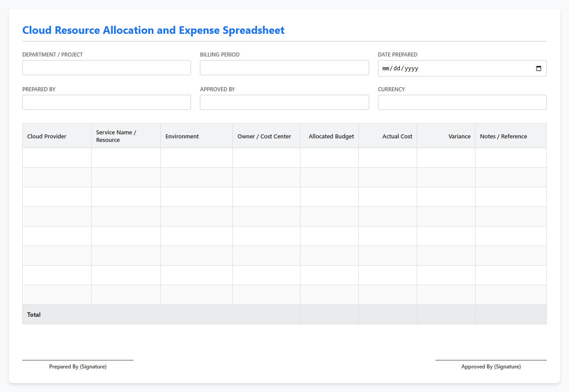Click the Cloud Provider column header
This screenshot has width=569, height=392.
57,136
